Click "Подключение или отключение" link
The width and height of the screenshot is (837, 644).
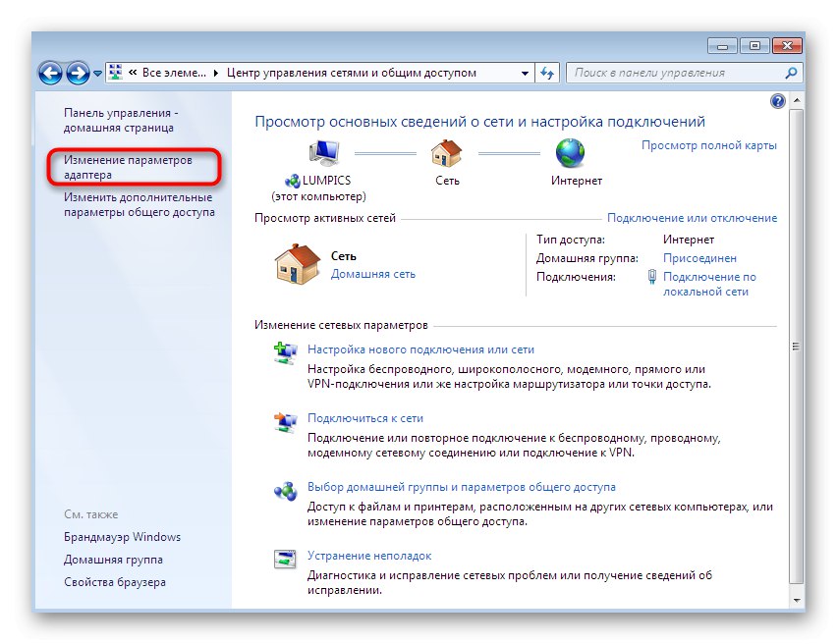(x=692, y=218)
